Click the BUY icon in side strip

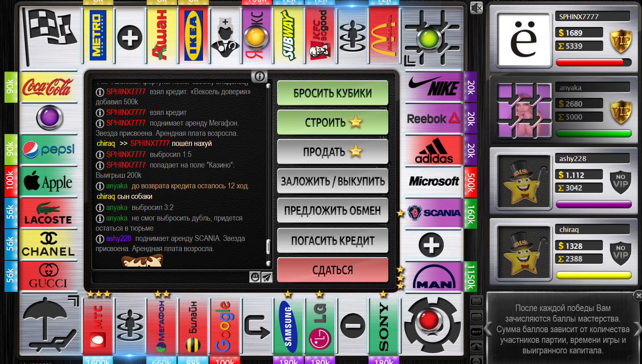pyautogui.click(x=476, y=332)
